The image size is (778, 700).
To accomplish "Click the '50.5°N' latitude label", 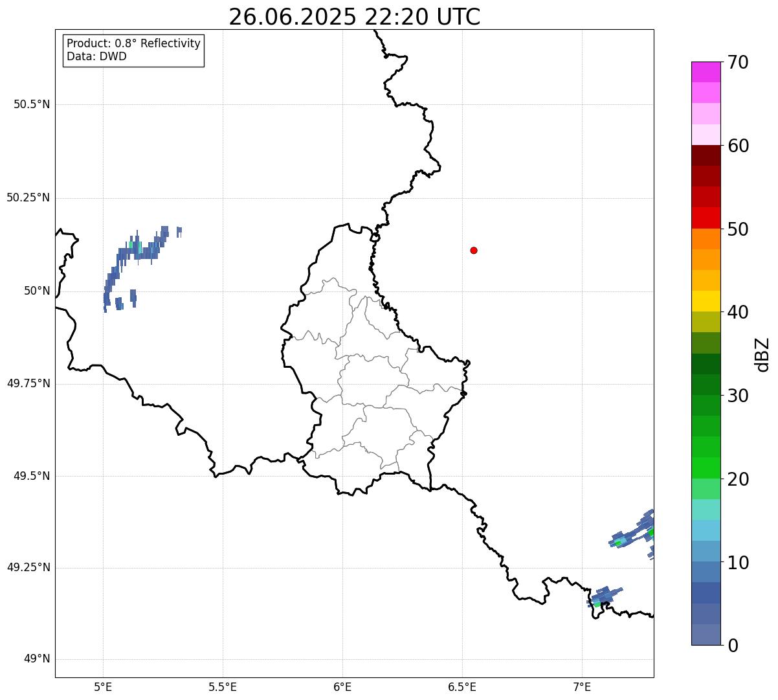I will (x=32, y=104).
